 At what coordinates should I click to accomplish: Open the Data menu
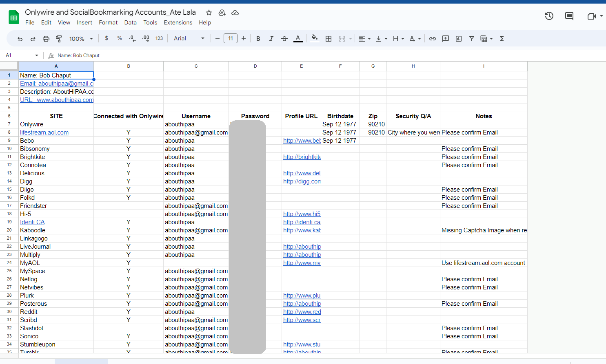(x=131, y=22)
